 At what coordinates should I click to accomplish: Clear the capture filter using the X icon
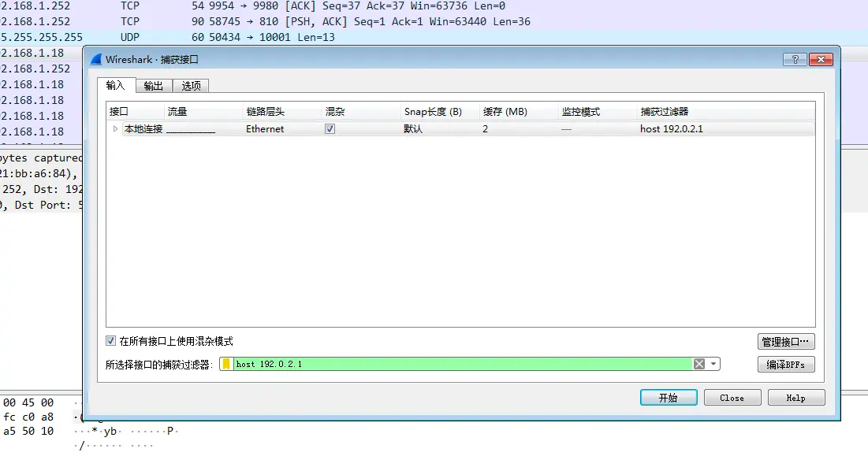coord(698,364)
